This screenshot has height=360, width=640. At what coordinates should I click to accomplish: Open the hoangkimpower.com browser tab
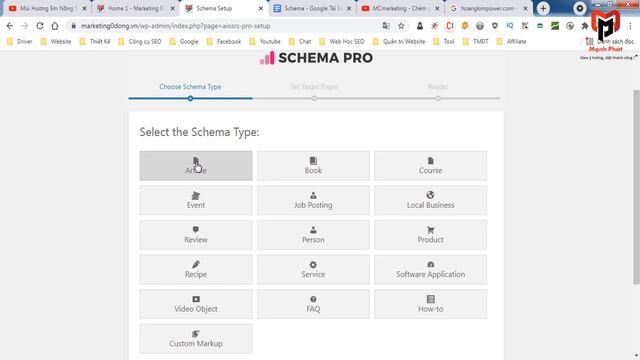[x=488, y=8]
